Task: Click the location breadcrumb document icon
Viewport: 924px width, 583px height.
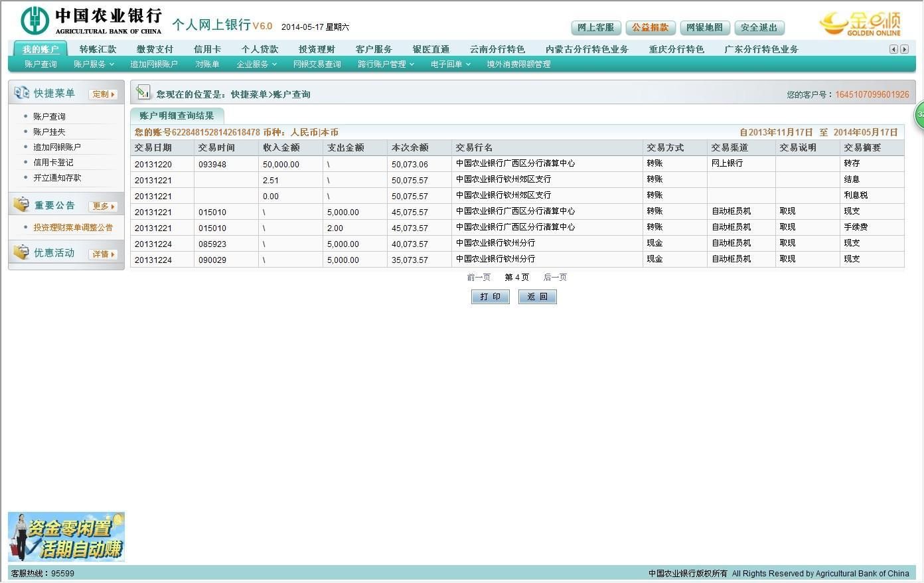Action: tap(143, 93)
